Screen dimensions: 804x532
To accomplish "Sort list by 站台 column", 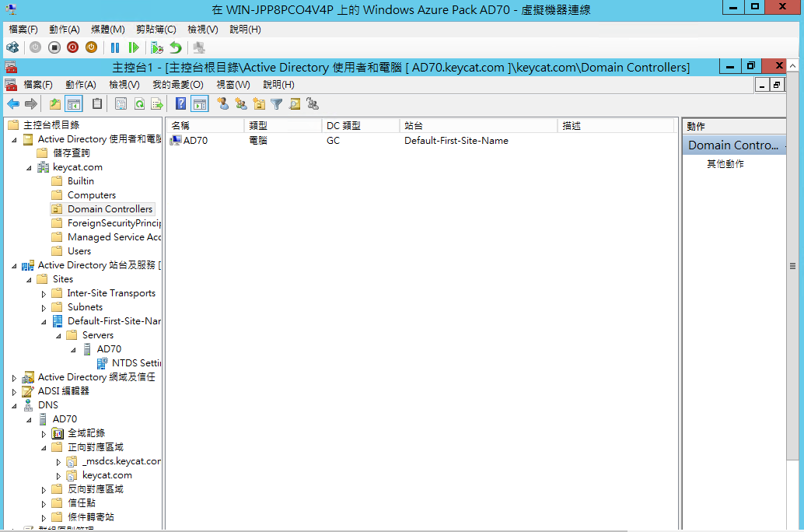I will 478,126.
